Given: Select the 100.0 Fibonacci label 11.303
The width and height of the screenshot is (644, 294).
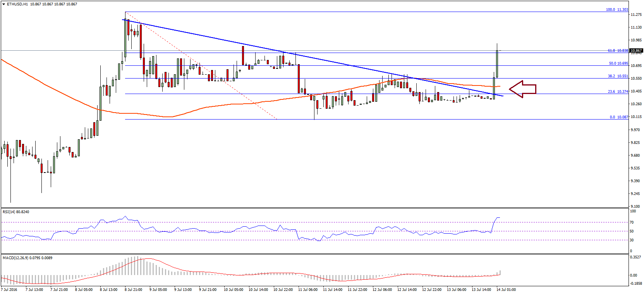Looking at the screenshot, I should tap(617, 10).
